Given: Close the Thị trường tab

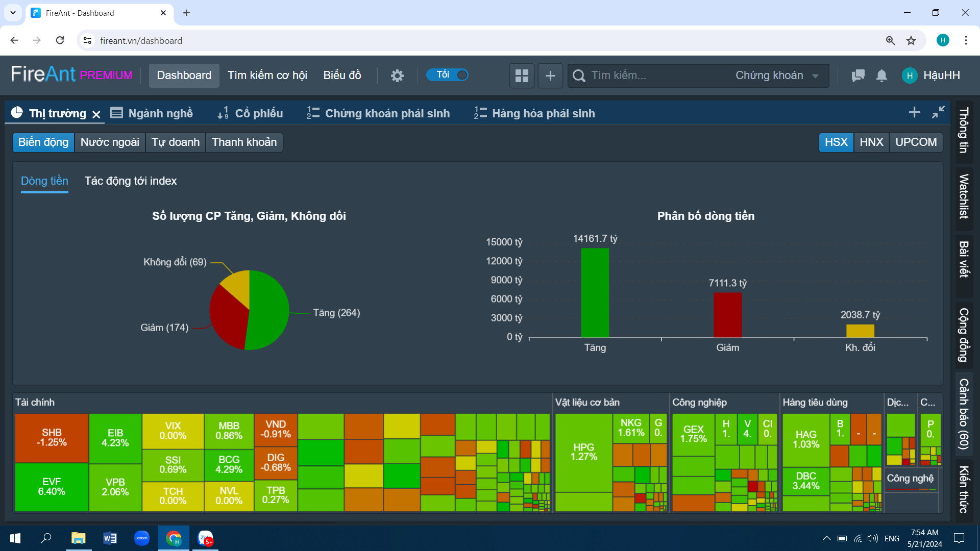Looking at the screenshot, I should coord(96,114).
